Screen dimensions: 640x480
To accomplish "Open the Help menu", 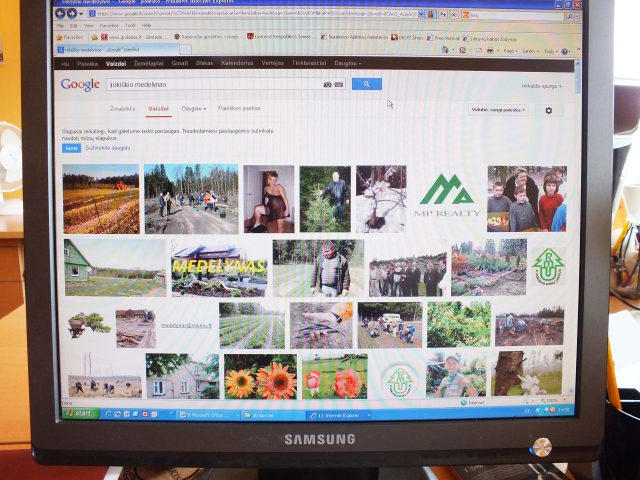I will [x=146, y=26].
